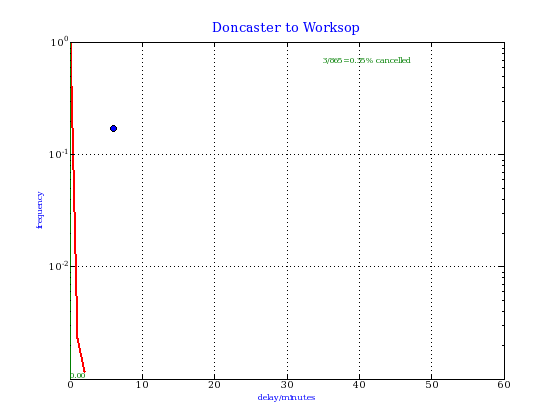The width and height of the screenshot is (560, 420).
Task: Click the green cancelled percentage annotation
Action: 367,60
